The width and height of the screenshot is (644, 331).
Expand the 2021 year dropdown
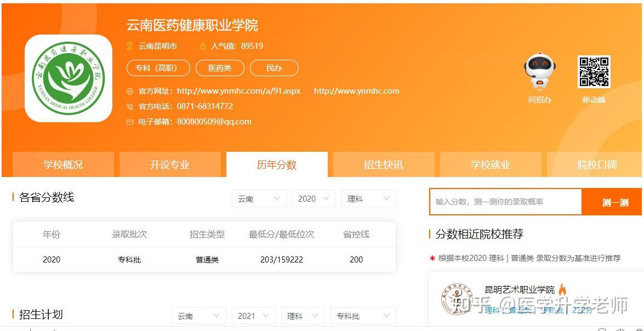point(253,316)
